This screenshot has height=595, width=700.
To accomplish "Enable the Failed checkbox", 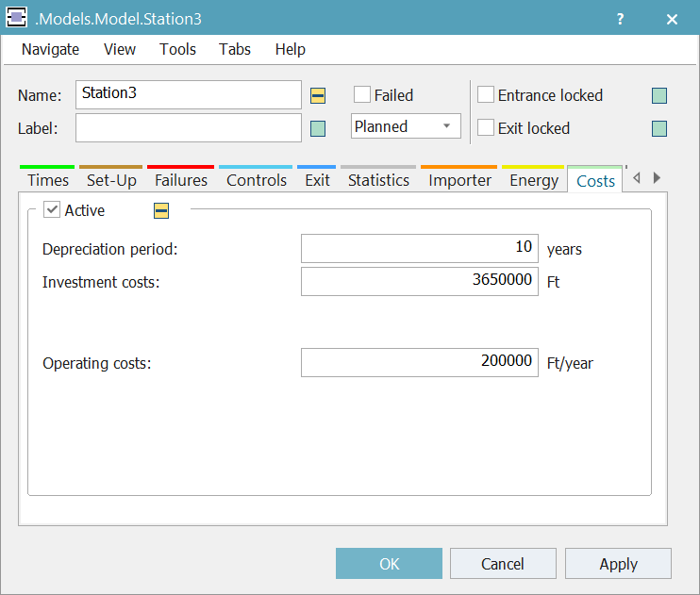I will coord(362,94).
